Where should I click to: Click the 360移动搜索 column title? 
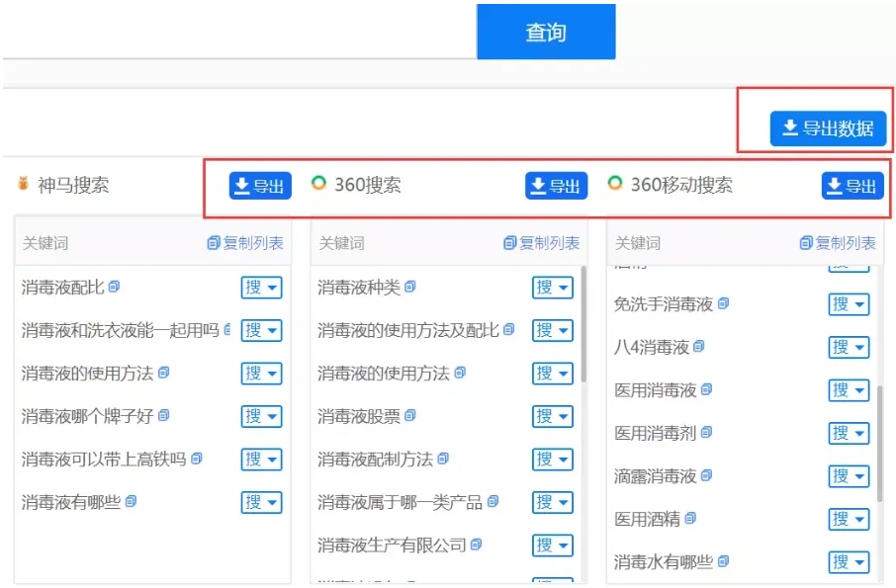coord(681,185)
